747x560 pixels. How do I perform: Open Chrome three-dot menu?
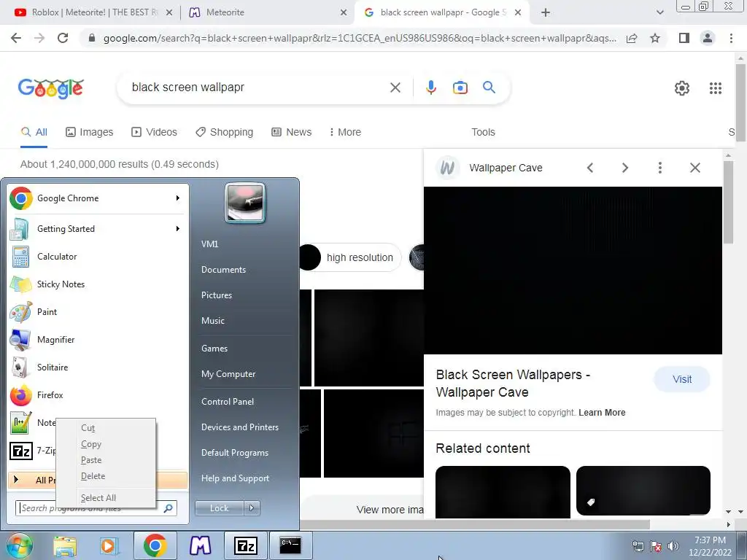click(731, 38)
